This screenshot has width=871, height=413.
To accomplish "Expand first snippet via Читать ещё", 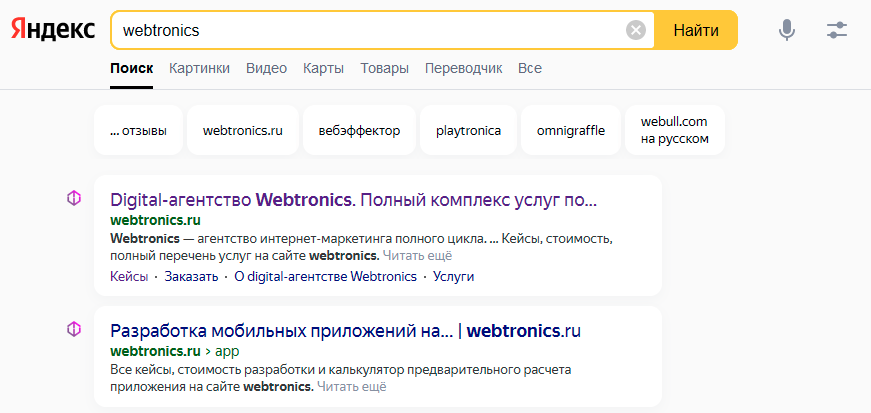I will click(410, 256).
